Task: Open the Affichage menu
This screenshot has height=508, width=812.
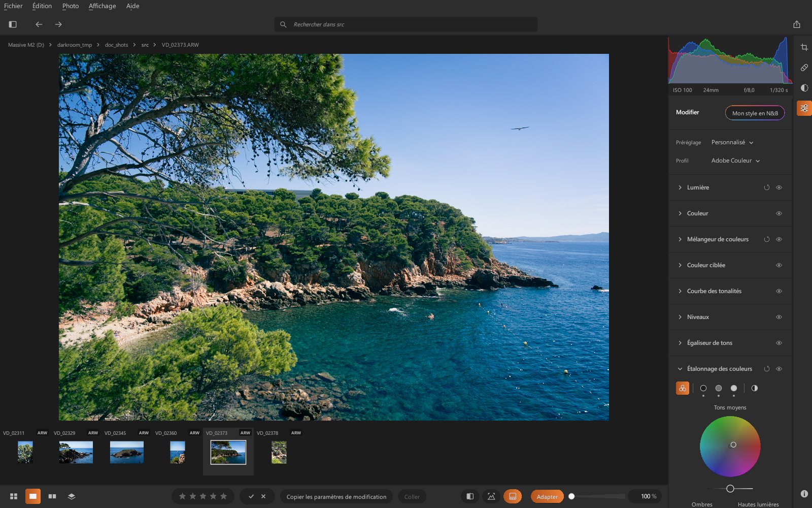Action: [x=103, y=6]
